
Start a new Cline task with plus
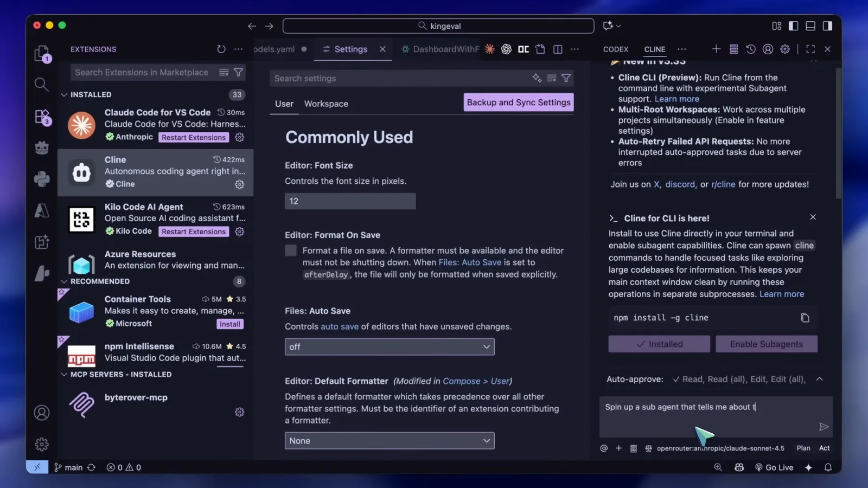(x=716, y=49)
